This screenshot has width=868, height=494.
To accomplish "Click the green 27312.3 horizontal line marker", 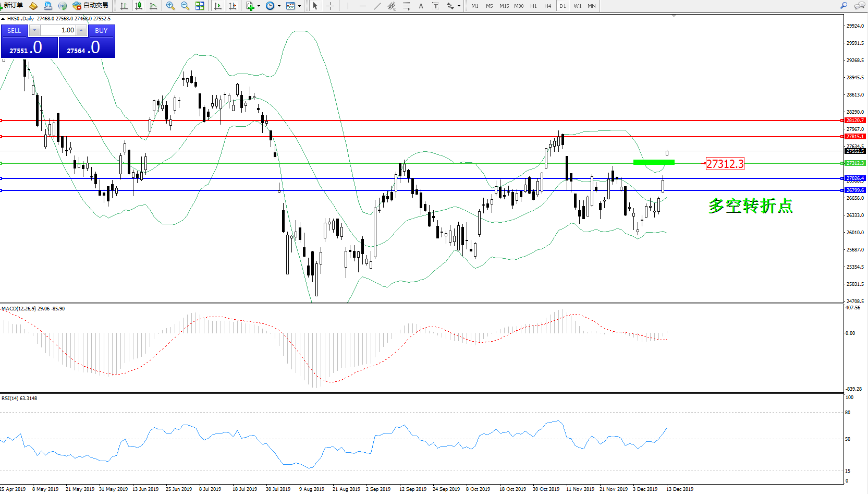I will (x=653, y=162).
